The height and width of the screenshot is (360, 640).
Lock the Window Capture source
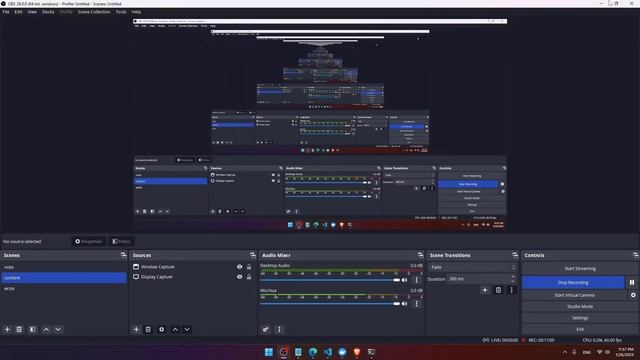pyautogui.click(x=249, y=267)
